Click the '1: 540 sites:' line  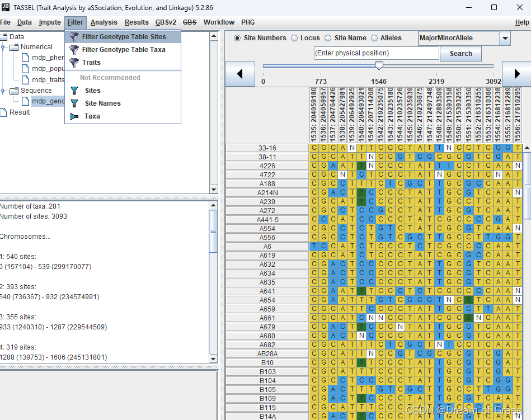[x=18, y=257]
